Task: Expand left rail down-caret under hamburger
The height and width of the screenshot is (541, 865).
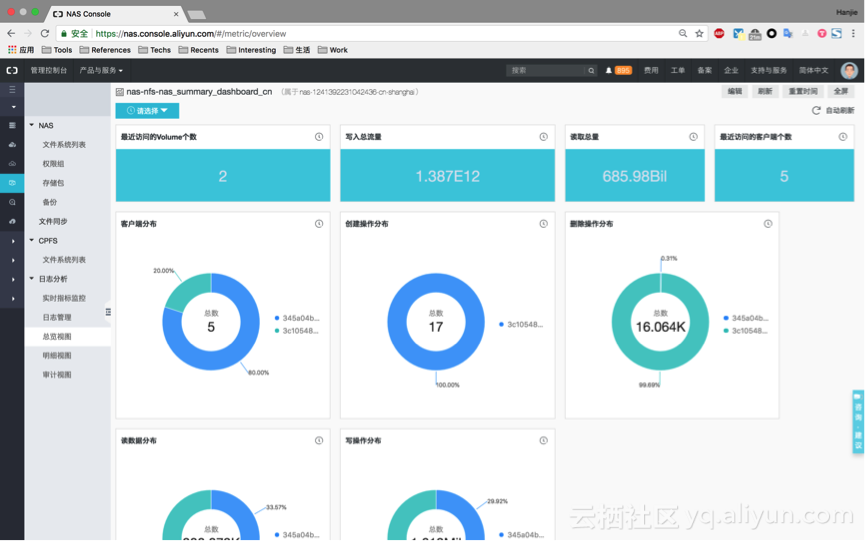Action: [x=13, y=107]
